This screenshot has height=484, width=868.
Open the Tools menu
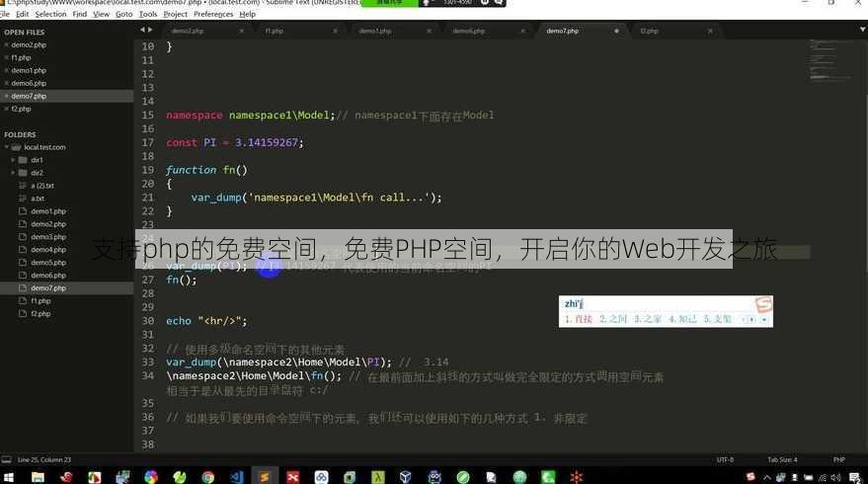(148, 14)
